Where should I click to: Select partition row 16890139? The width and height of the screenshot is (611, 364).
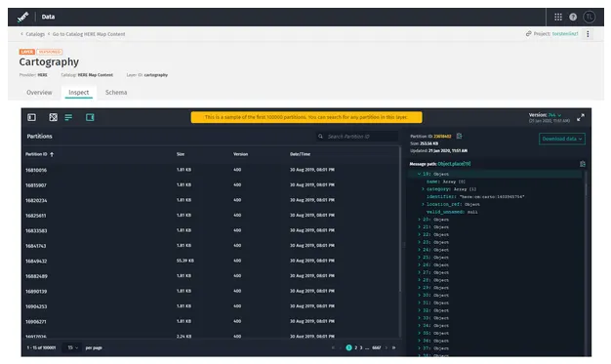click(x=211, y=292)
